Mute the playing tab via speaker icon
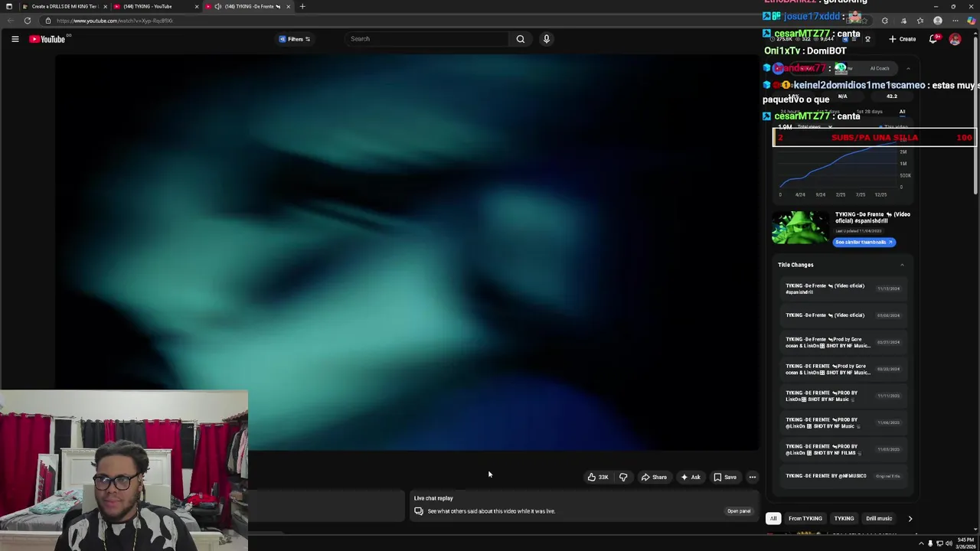This screenshot has height=551, width=980. [218, 6]
